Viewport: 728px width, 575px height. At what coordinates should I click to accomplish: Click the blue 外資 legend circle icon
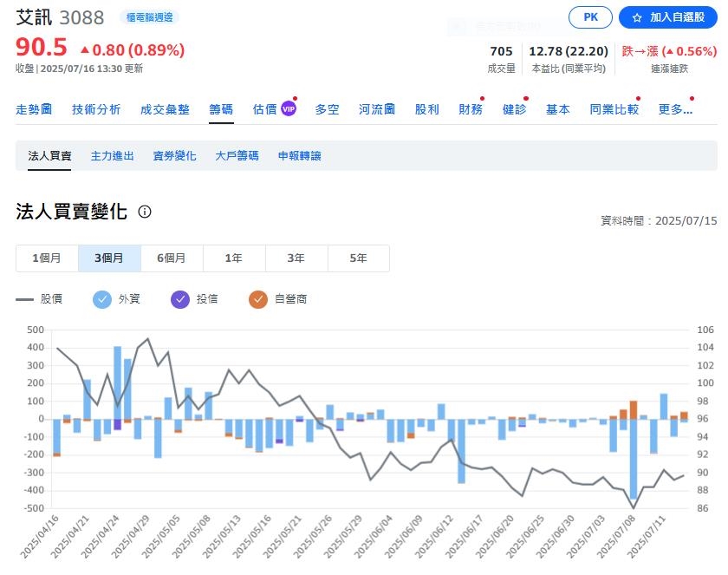point(104,301)
